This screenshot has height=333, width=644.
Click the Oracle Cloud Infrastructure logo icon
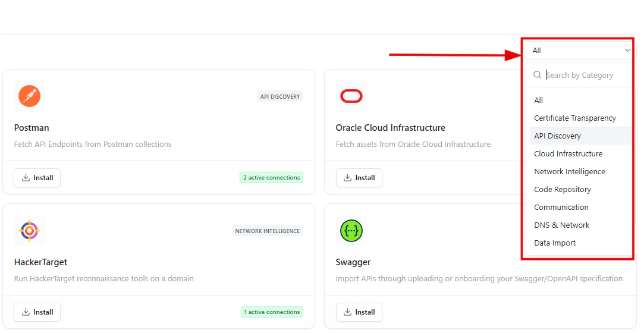[351, 96]
